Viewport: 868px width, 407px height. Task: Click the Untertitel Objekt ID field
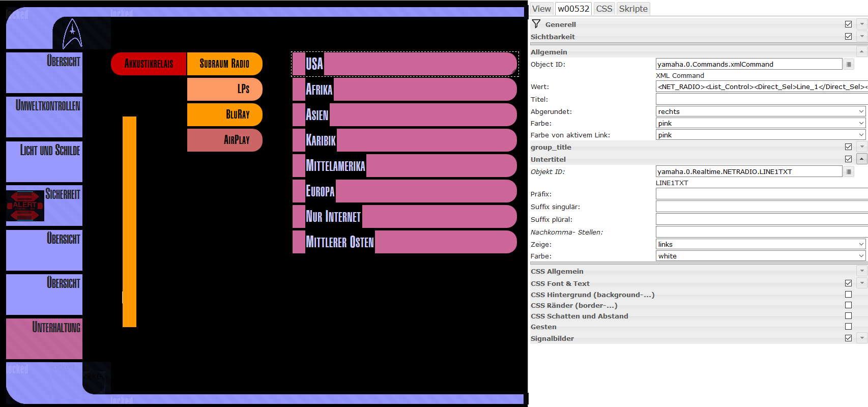pos(748,171)
